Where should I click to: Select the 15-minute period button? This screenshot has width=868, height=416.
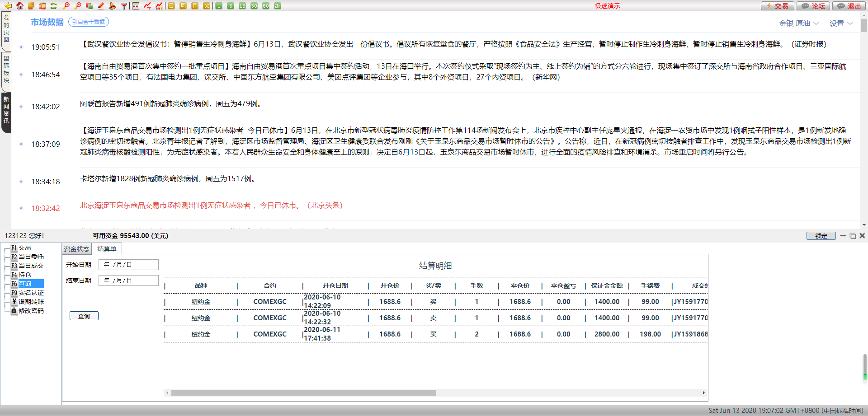[x=242, y=6]
